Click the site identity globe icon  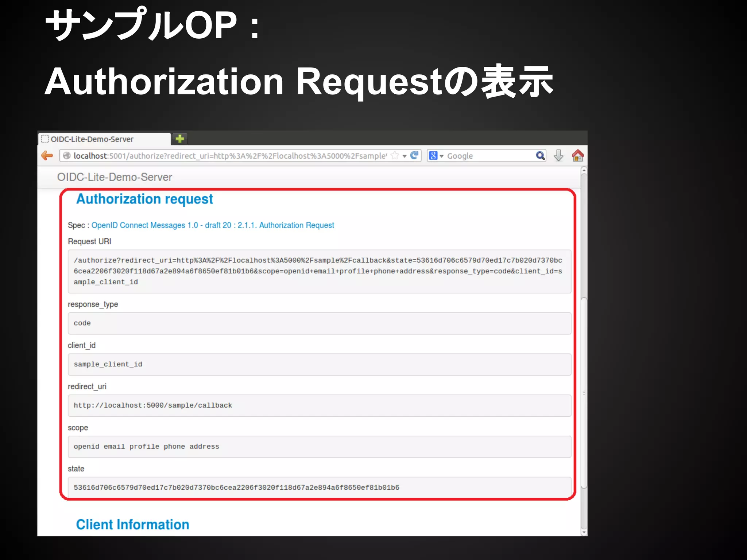point(67,156)
